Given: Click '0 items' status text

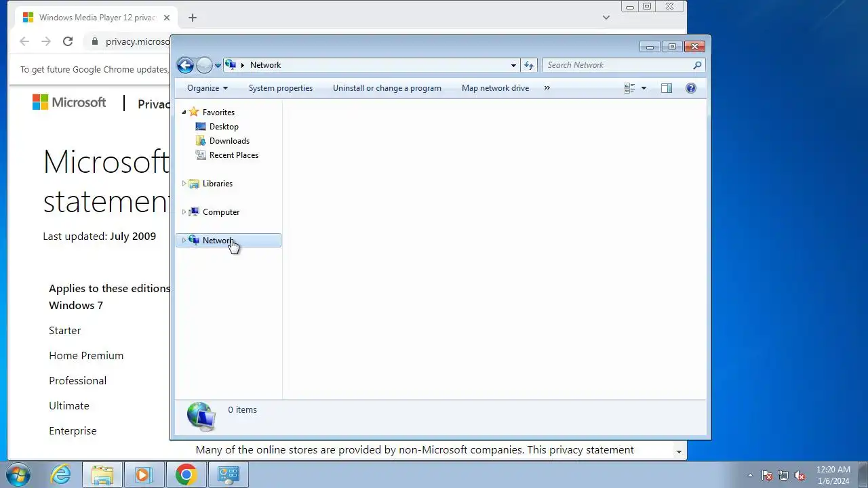Looking at the screenshot, I should point(242,409).
